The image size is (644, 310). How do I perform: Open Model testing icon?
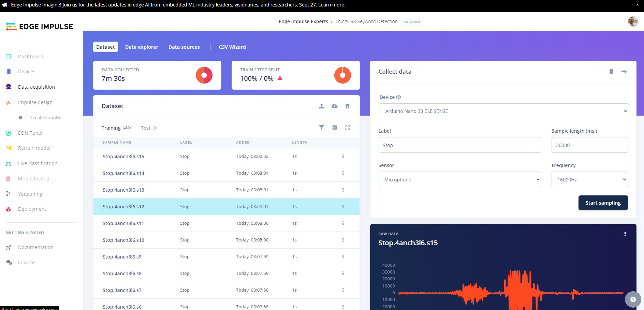pyautogui.click(x=9, y=179)
